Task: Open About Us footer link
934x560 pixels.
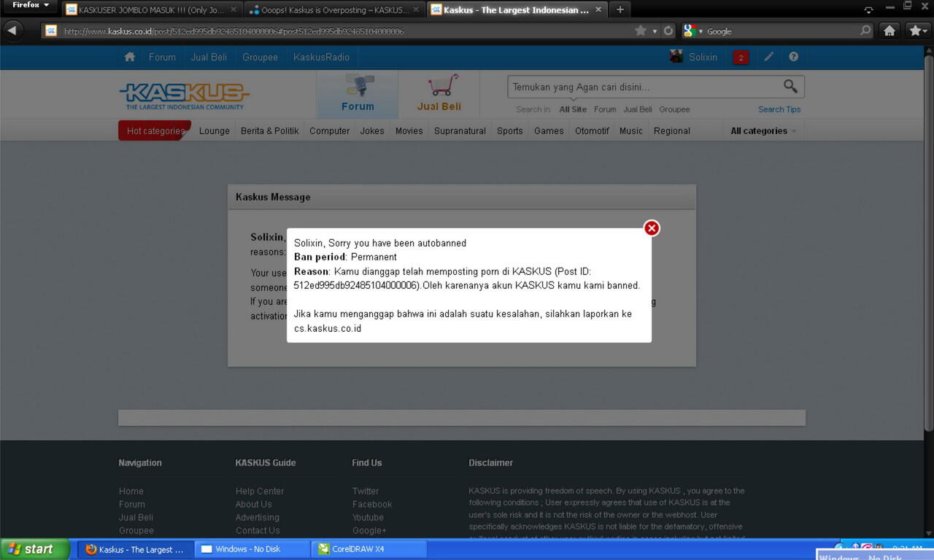Action: (253, 505)
